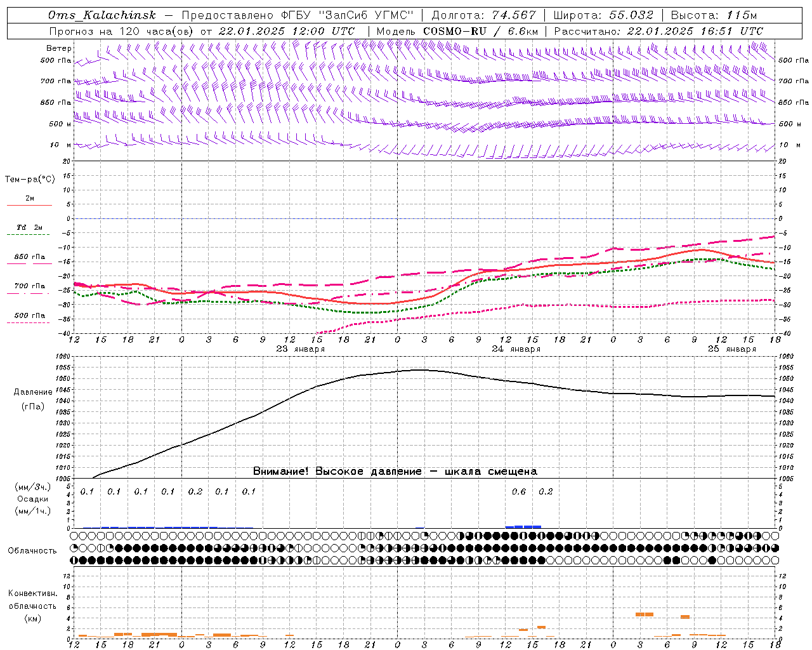The width and height of the screenshot is (812, 650).
Task: Click the "(мм/1ч.)" precipitation unit
Action: pyautogui.click(x=33, y=511)
